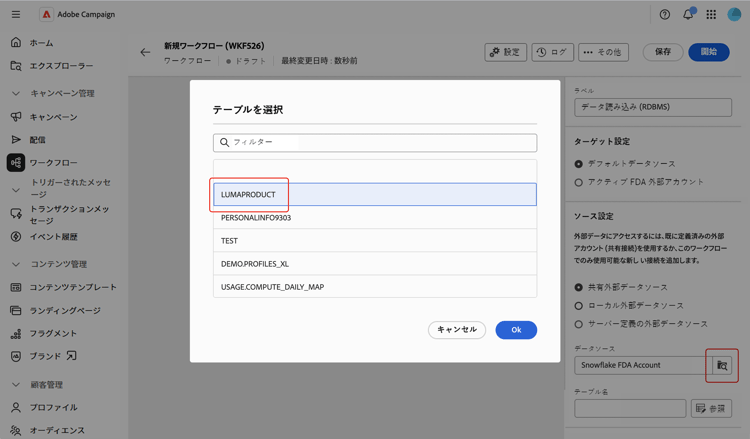Click the Adobe Campaign logo

pos(46,14)
